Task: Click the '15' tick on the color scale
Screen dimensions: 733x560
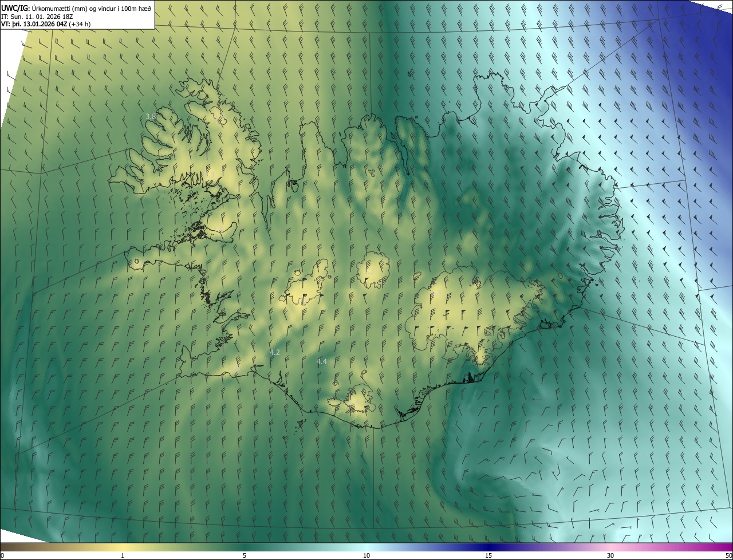Action: click(488, 555)
